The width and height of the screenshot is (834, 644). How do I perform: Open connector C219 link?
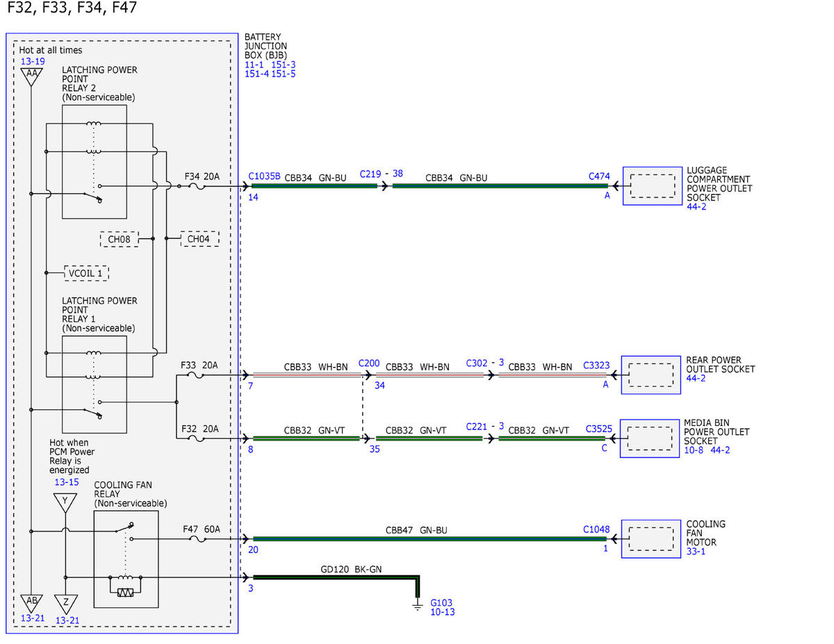[x=372, y=174]
